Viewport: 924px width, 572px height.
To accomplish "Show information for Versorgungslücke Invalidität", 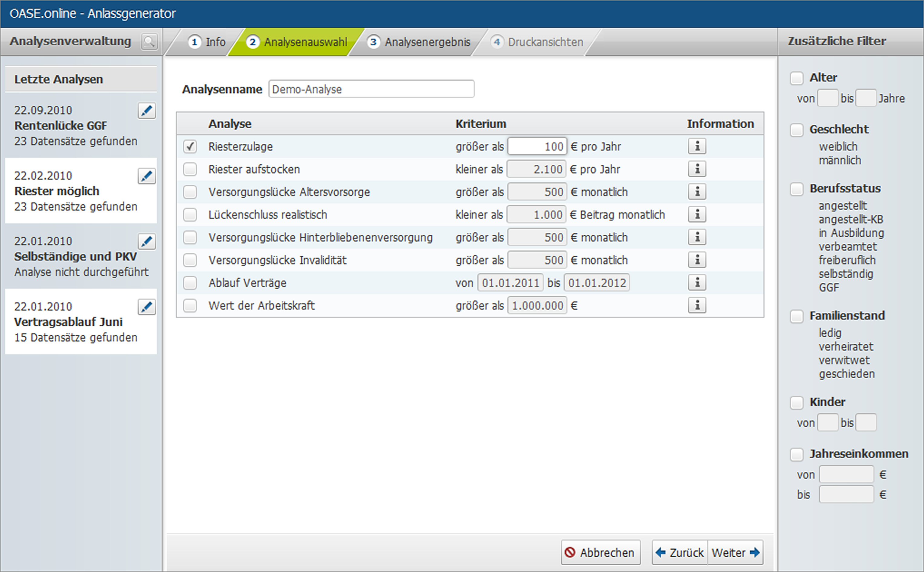I will coord(697,260).
